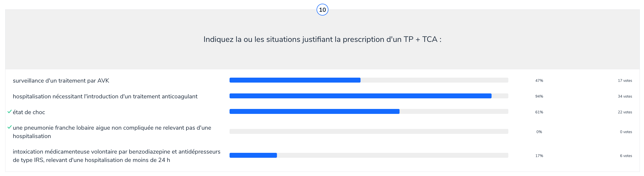Click the green checkmark beside pneumonie franche lobaire
Screen dimensions: 644x176
(10, 127)
